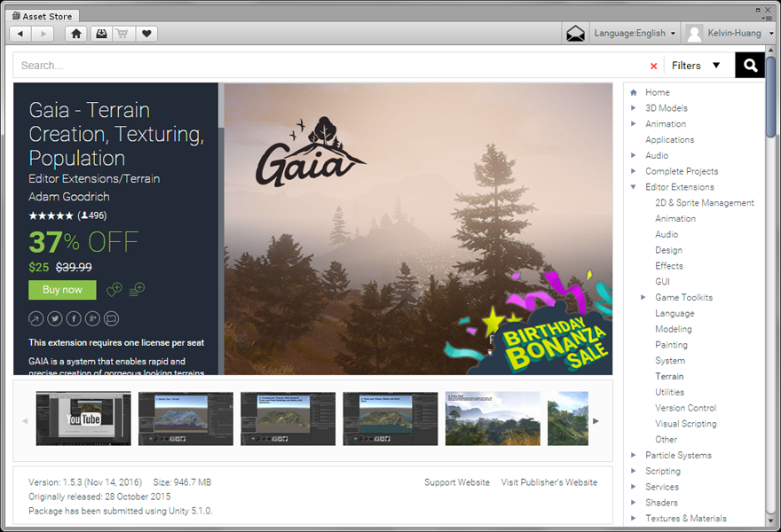This screenshot has height=532, width=781.
Task: Type in the Search field
Action: pyautogui.click(x=328, y=66)
